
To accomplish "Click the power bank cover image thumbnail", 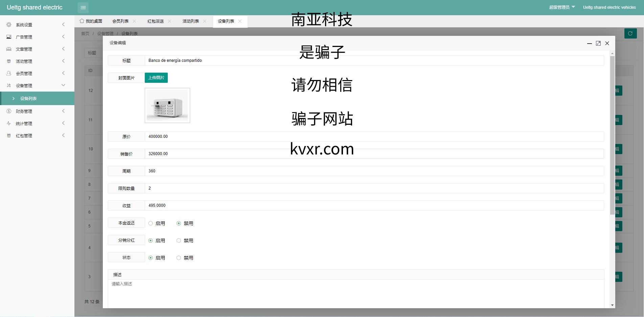I will point(167,105).
